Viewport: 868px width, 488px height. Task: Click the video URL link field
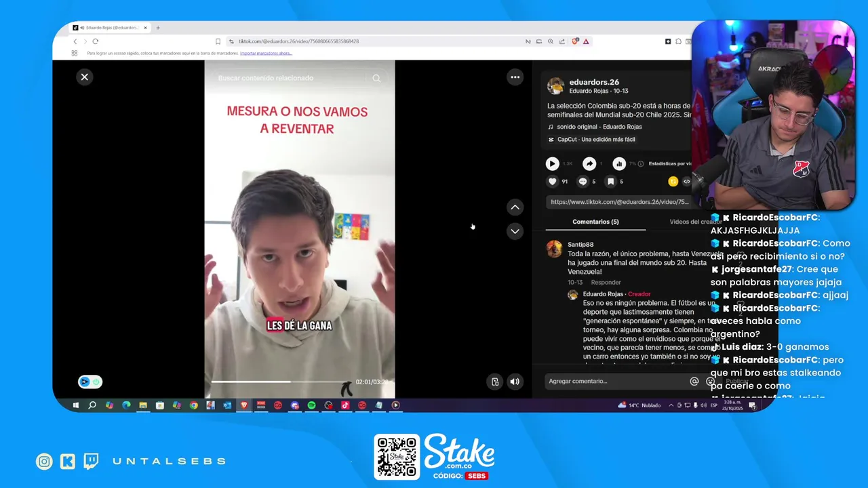(620, 202)
